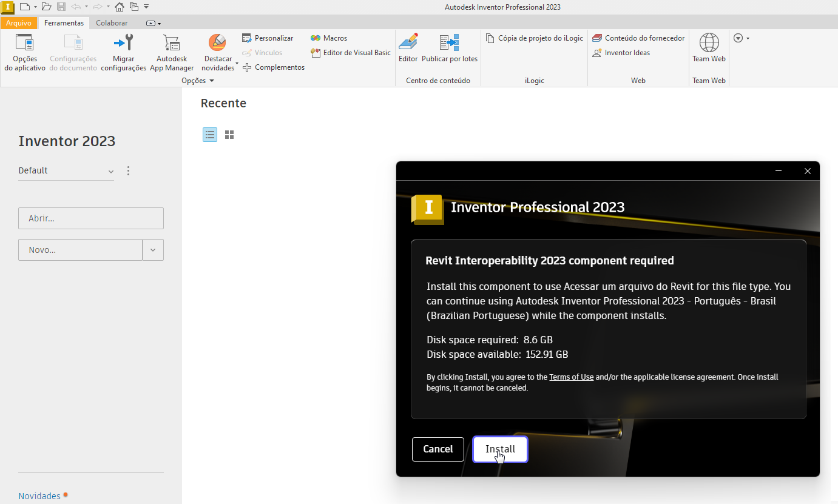Click the Open file folder icon
This screenshot has width=838, height=504.
pyautogui.click(x=46, y=7)
